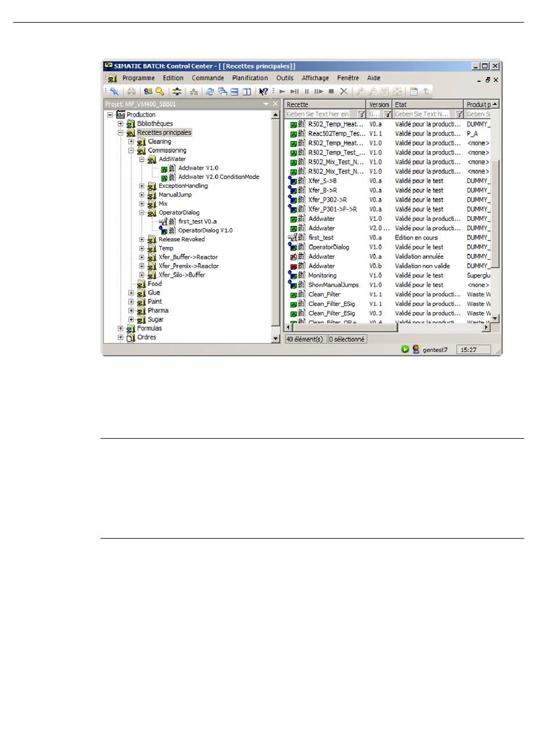This screenshot has height=756, width=552.
Task: Select first_test V0.a in tree
Action: (198, 221)
